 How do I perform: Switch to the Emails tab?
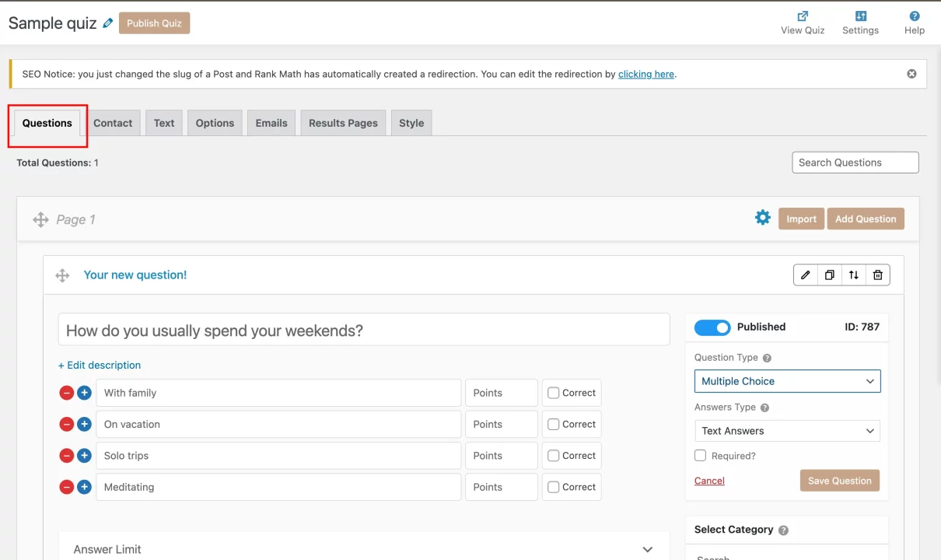click(271, 123)
